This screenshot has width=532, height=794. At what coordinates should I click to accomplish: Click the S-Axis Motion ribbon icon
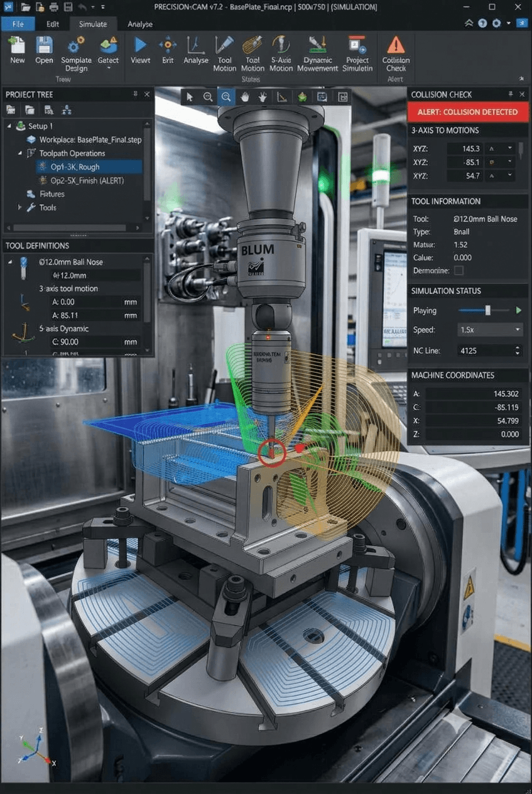coord(281,45)
